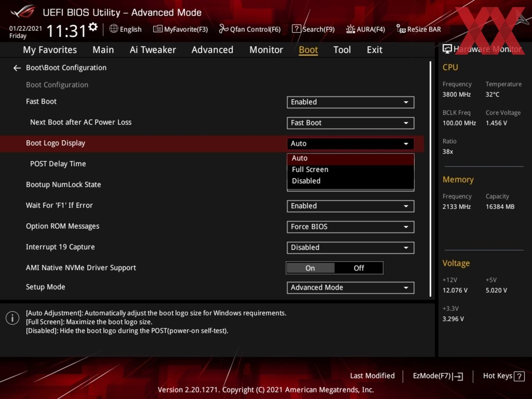Change language via English label
Screen dimensions: 532x399
coord(131,29)
